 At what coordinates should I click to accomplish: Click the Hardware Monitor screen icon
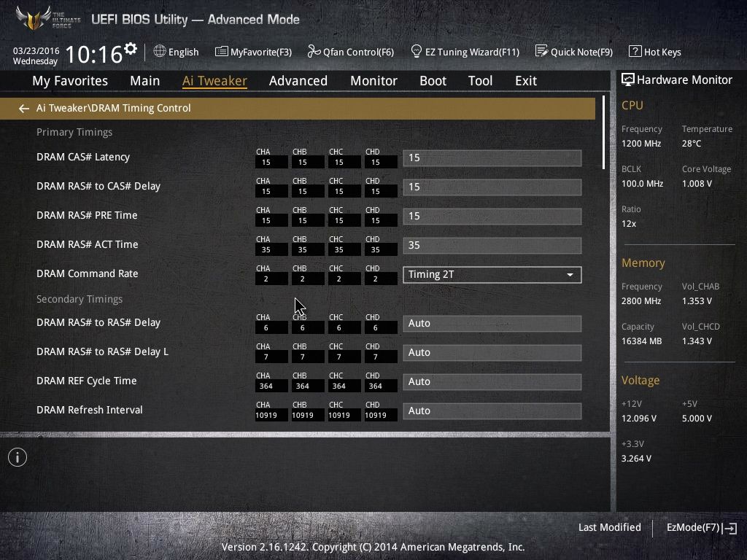pos(628,79)
